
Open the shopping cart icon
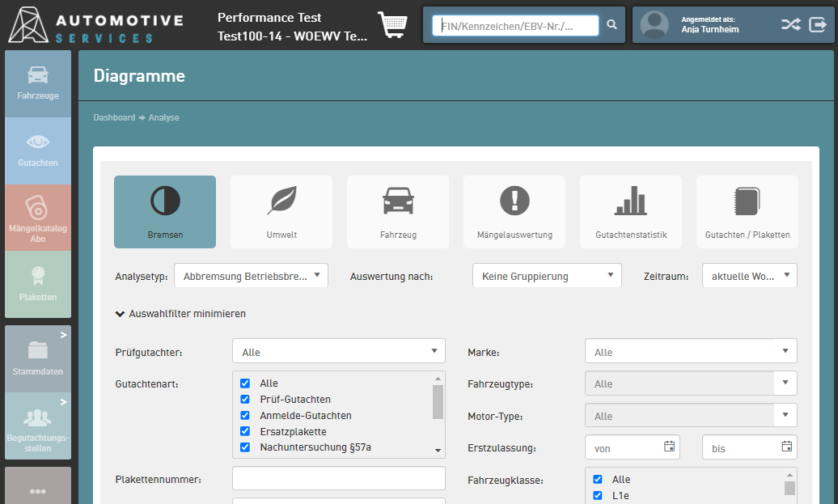392,25
